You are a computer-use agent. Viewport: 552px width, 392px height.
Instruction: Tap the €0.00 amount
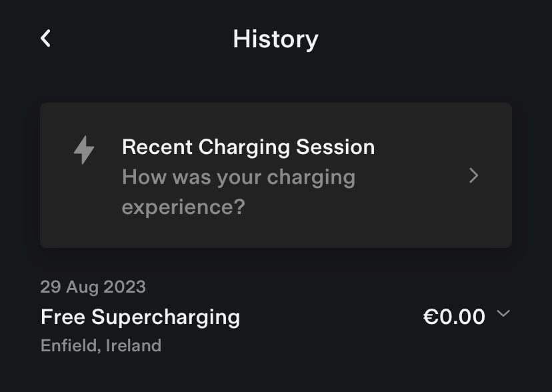(x=454, y=317)
